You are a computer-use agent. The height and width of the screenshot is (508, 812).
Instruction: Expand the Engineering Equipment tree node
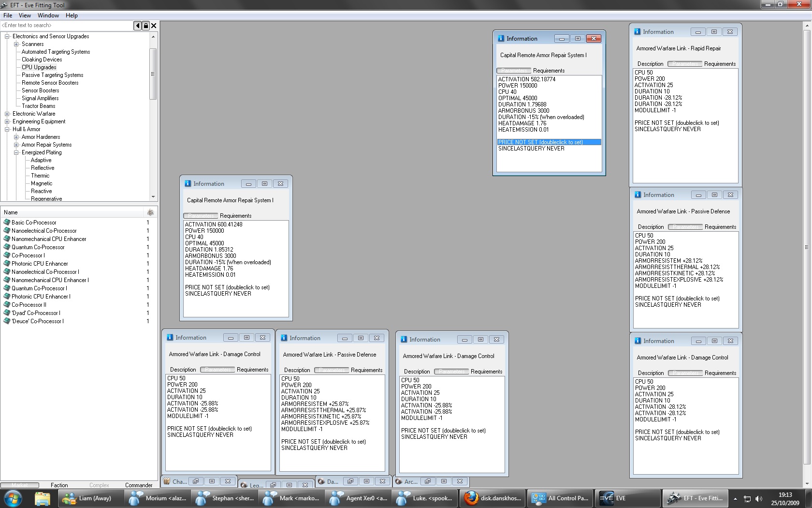pos(7,121)
